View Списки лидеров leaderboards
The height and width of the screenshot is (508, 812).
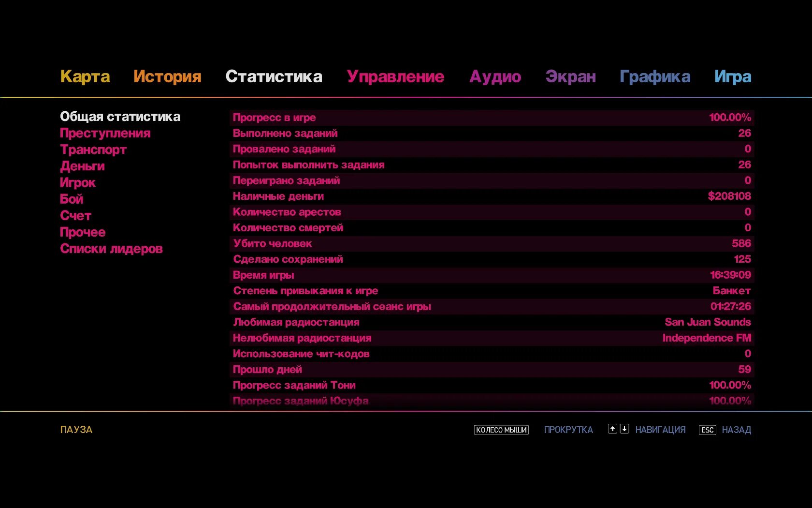[111, 249]
